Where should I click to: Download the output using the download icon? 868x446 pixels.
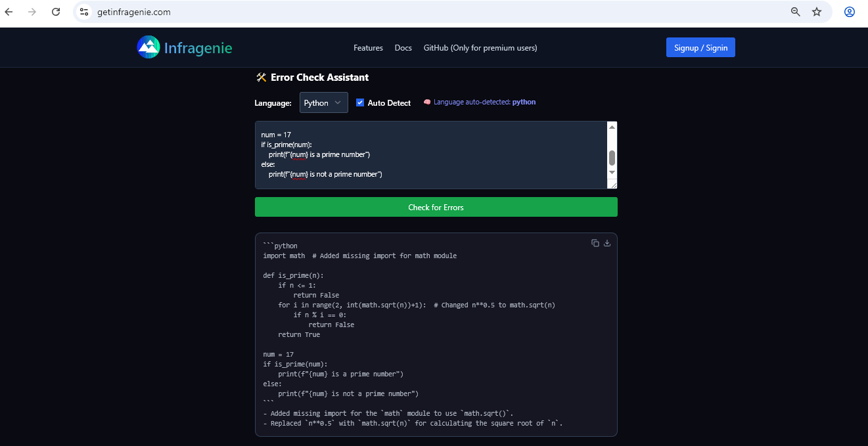click(x=607, y=243)
